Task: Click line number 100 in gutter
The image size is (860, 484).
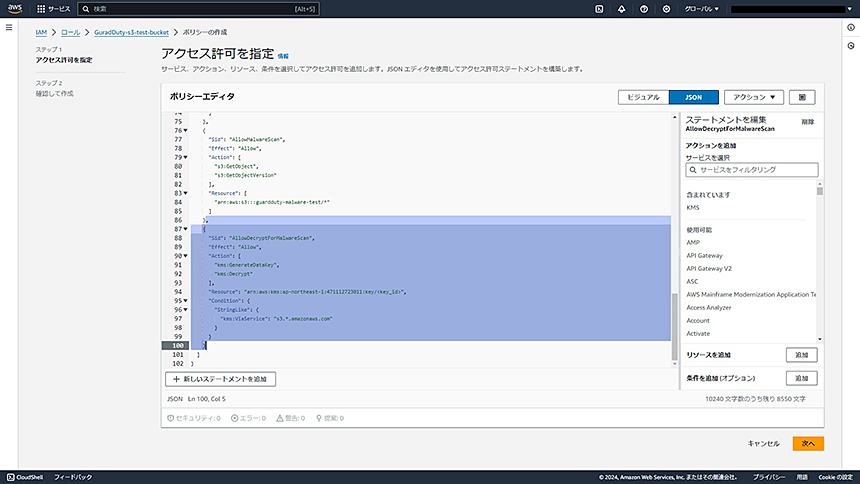Action: tap(176, 346)
